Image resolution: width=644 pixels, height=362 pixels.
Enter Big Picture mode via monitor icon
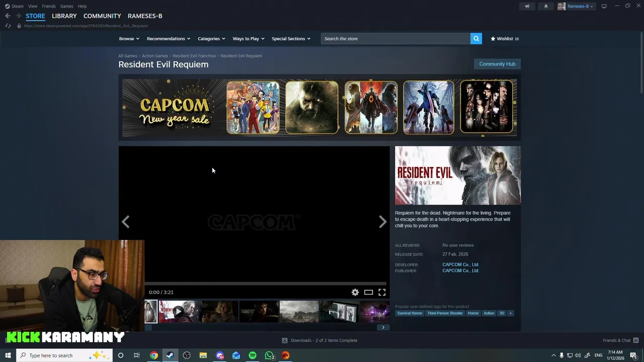tap(604, 6)
